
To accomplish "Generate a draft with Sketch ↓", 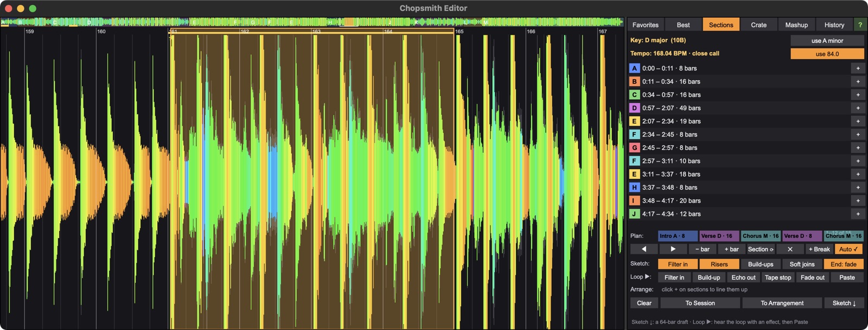I will click(844, 303).
